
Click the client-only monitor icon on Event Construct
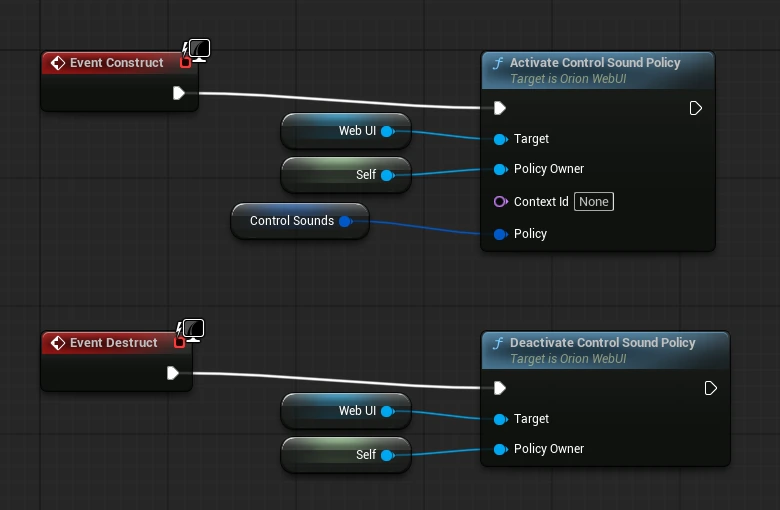[x=199, y=50]
